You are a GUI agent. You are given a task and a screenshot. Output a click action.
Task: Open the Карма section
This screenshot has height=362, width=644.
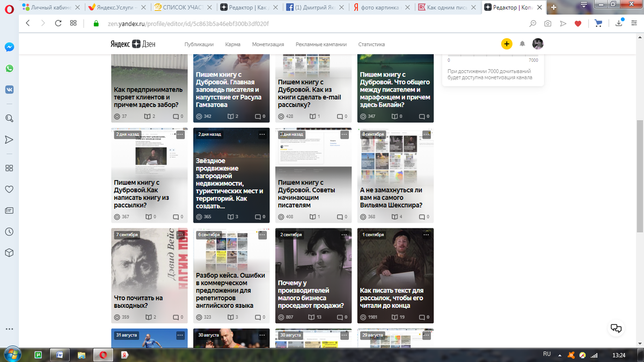pos(233,45)
